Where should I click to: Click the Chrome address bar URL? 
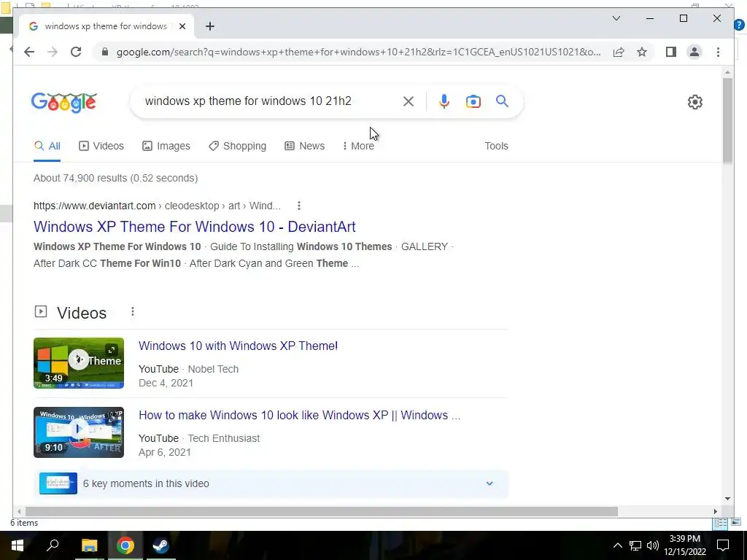pos(358,52)
